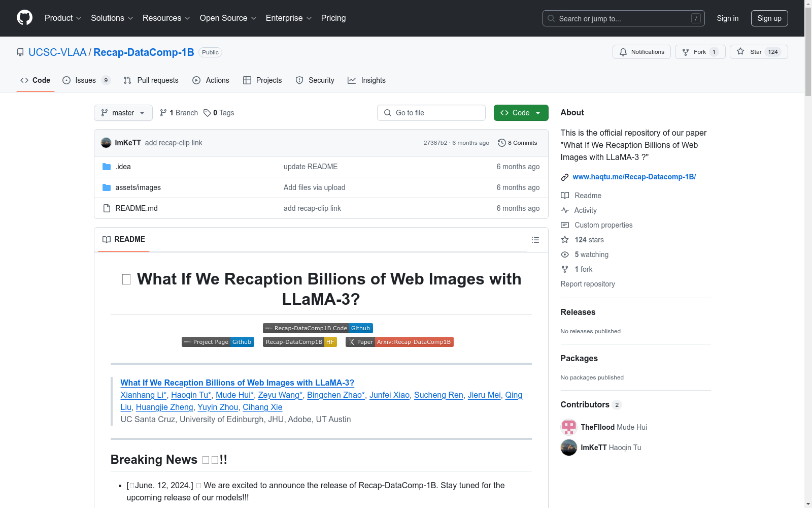Click the Paper Arxiv badge
This screenshot has height=508, width=812.
[x=399, y=342]
